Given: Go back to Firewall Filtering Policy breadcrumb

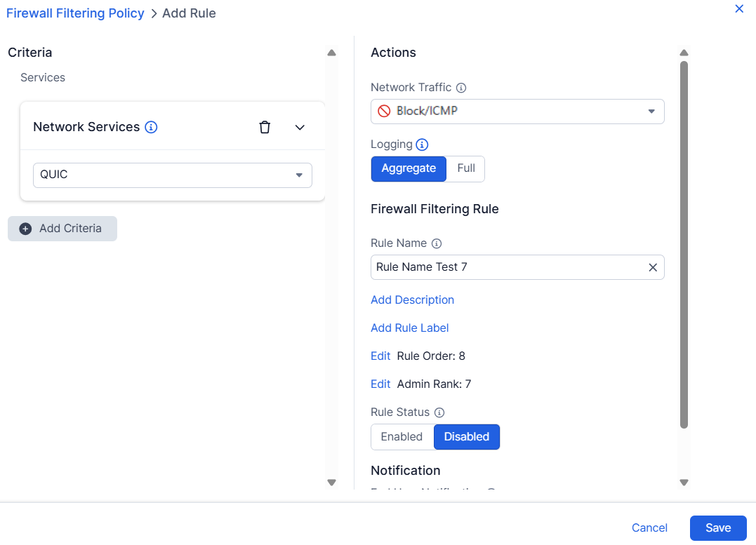Looking at the screenshot, I should click(75, 13).
